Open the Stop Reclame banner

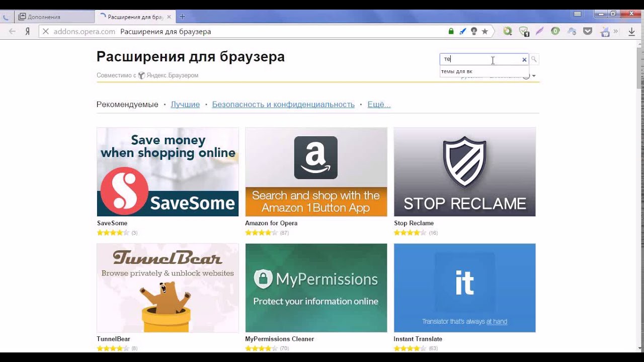click(x=464, y=172)
